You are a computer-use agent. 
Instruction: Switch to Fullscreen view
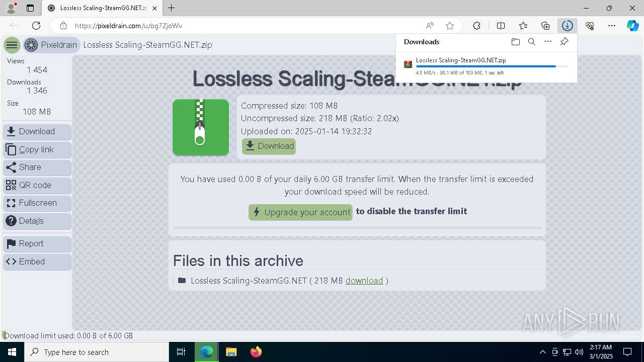click(x=37, y=203)
